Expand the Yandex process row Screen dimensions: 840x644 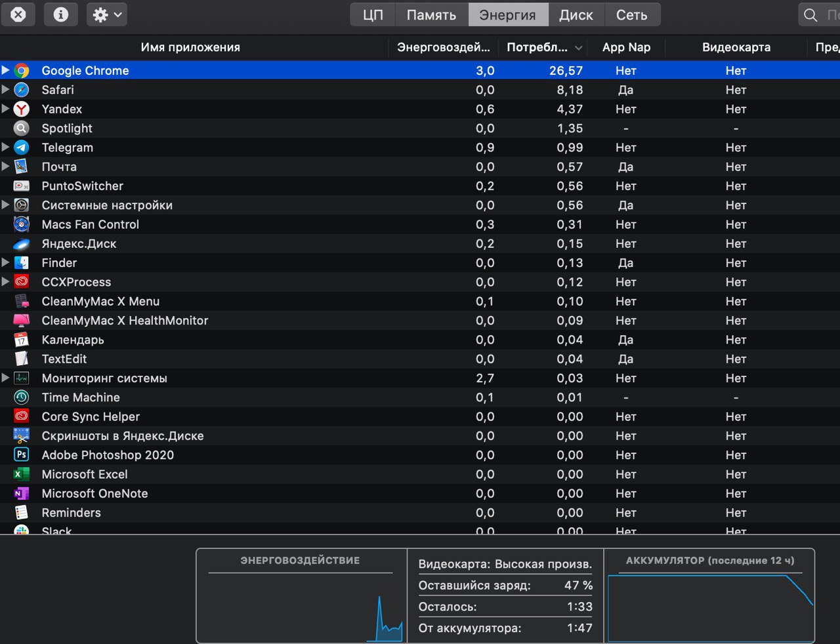5,108
